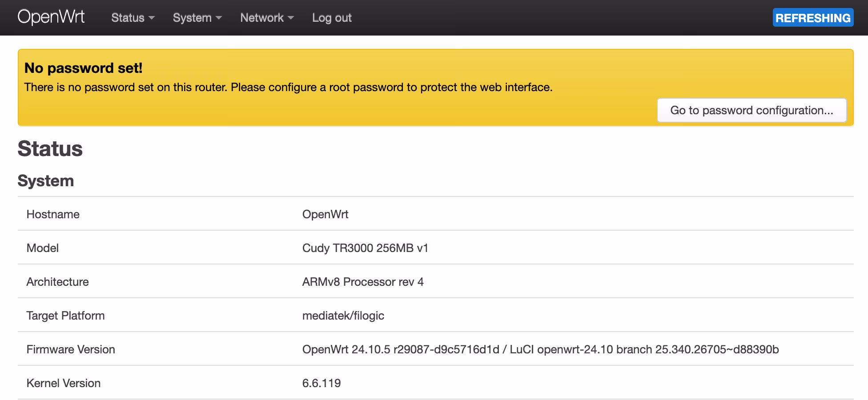Viewport: 868px width, 400px height.
Task: Click the Status page heading
Action: point(50,148)
